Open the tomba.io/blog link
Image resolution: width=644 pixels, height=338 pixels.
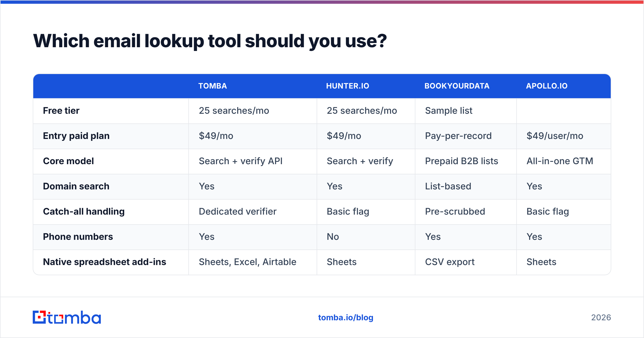click(346, 318)
